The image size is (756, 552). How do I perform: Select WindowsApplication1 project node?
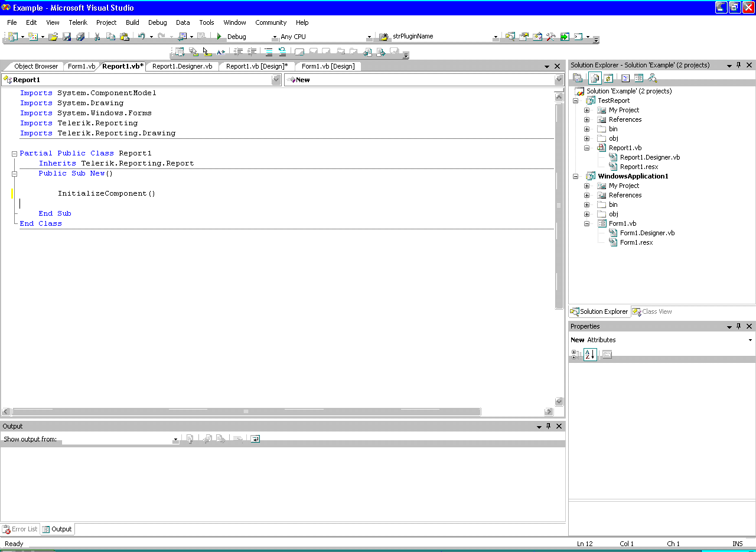(x=633, y=176)
